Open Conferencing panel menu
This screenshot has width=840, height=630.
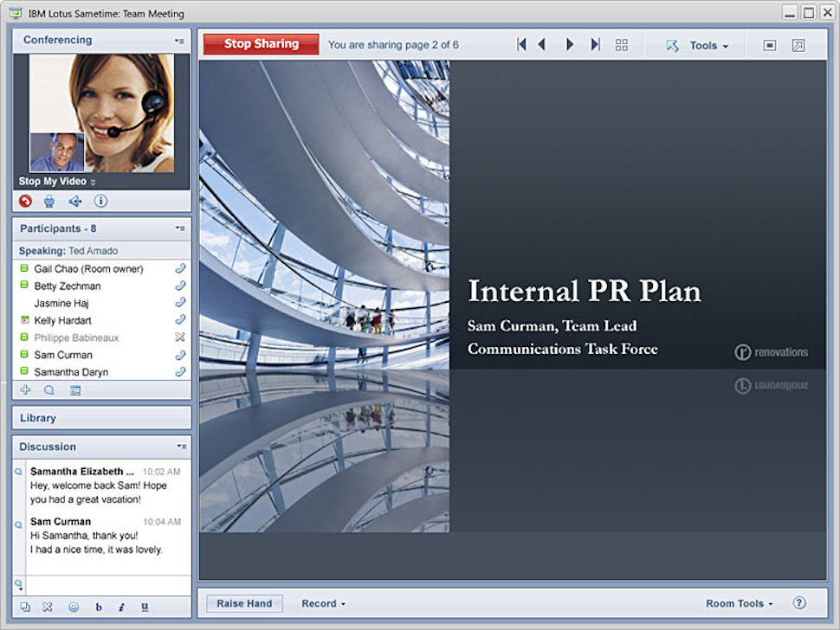coord(179,41)
